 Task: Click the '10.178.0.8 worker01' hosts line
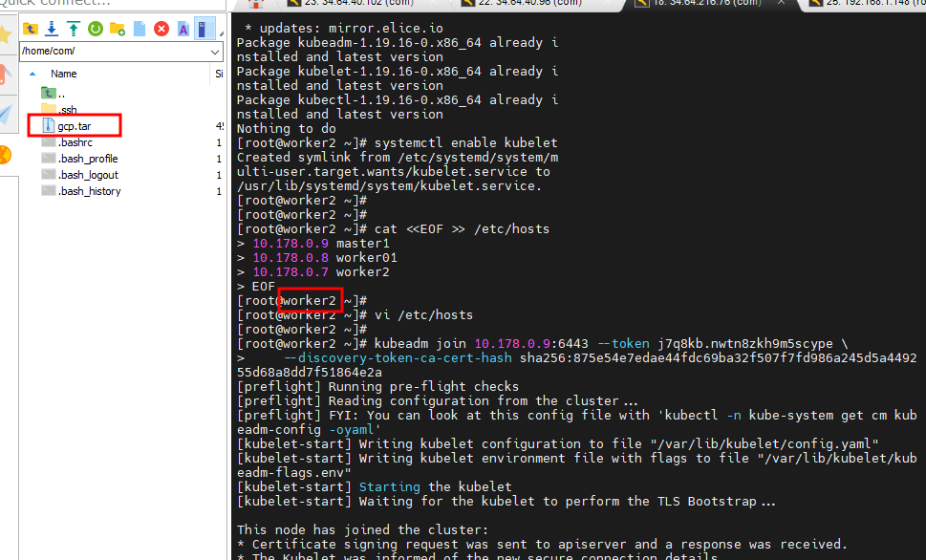[x=325, y=258]
